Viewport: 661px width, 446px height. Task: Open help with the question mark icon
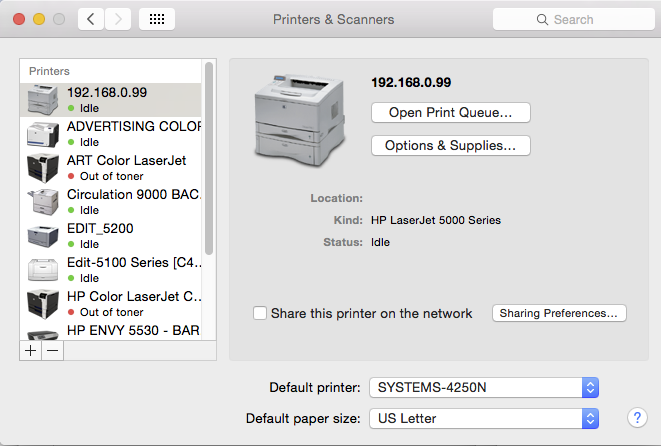[x=636, y=417]
